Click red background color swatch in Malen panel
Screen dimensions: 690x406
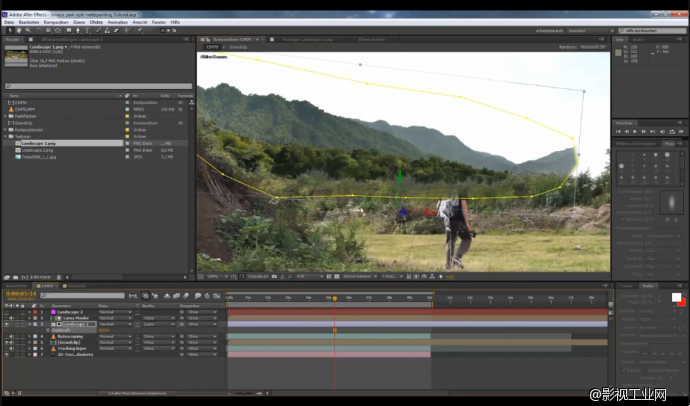coord(683,303)
